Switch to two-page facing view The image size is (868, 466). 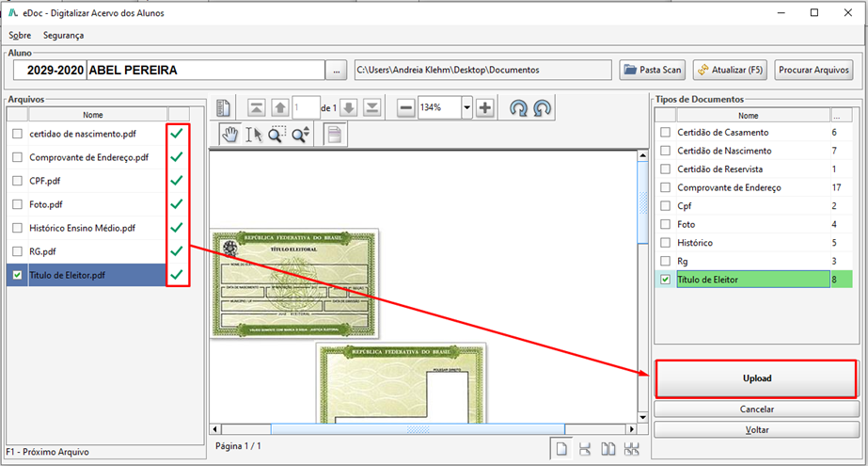point(608,449)
